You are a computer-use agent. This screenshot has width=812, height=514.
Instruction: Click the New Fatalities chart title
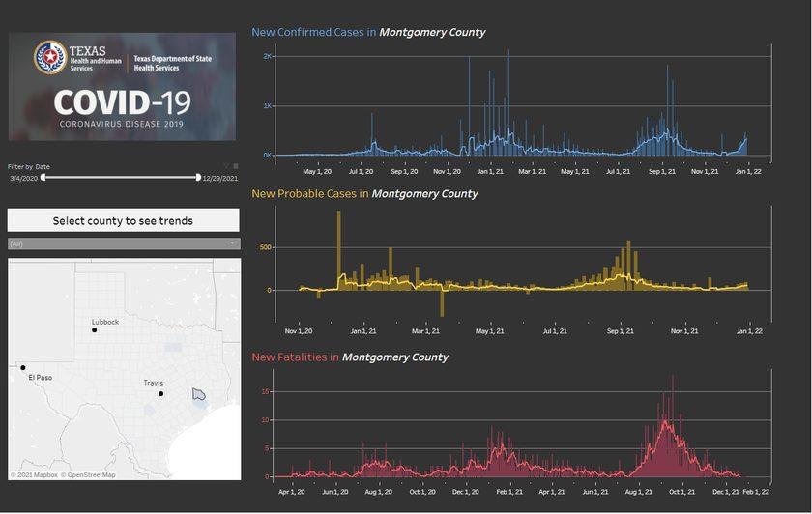[350, 357]
